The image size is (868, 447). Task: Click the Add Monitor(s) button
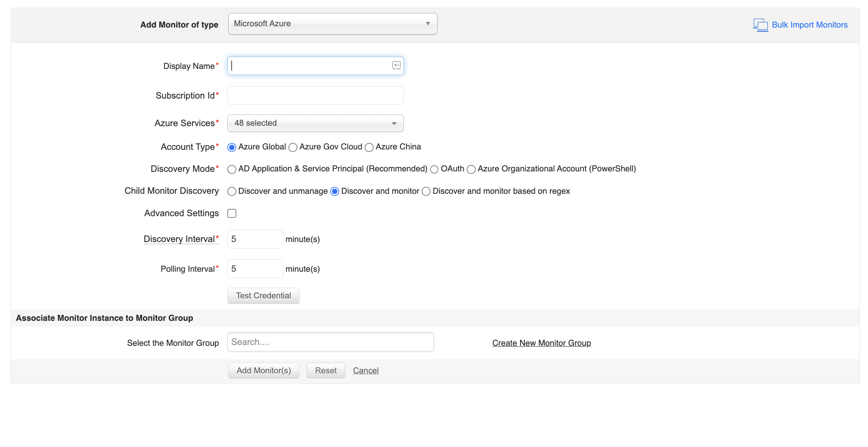[263, 370]
